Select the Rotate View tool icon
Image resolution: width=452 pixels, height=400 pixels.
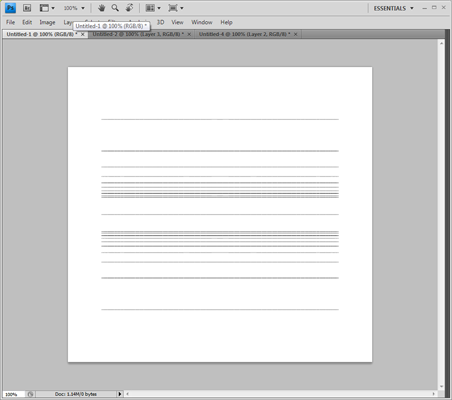pos(130,8)
